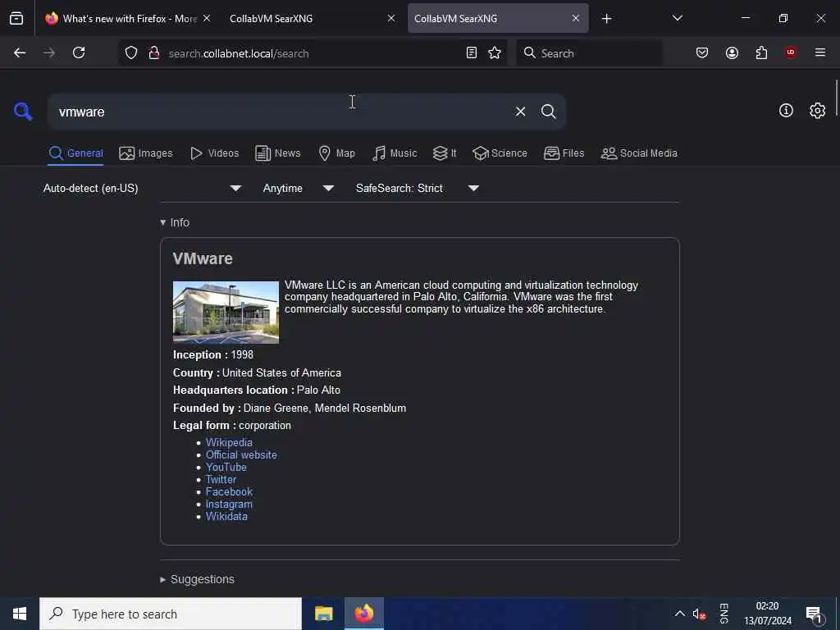
Task: Expand the Suggestions section
Action: point(197,579)
